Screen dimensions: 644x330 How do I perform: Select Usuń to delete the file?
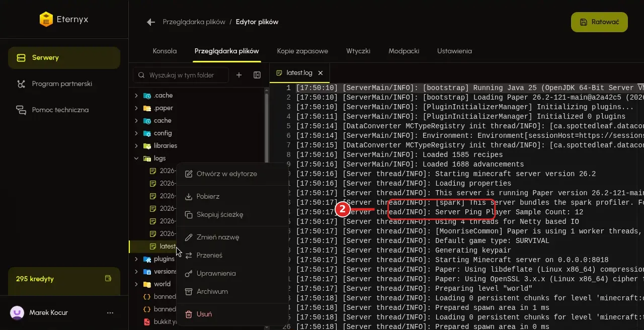coord(232,314)
